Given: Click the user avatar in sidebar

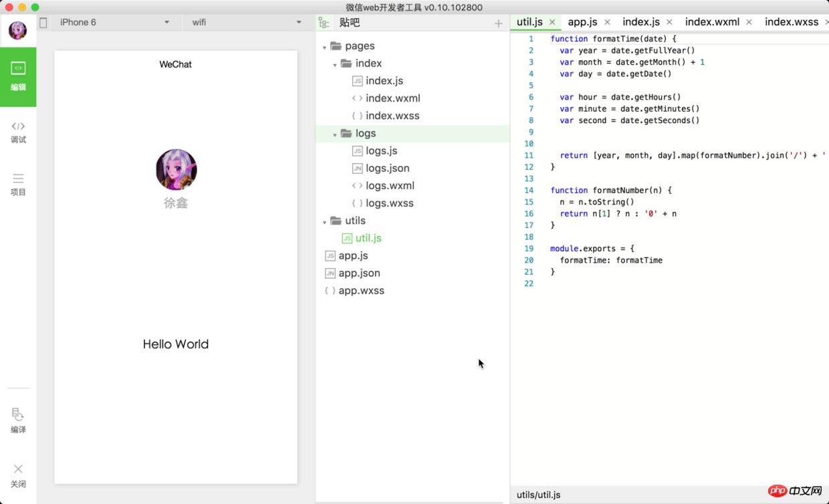Looking at the screenshot, I should pyautogui.click(x=18, y=30).
